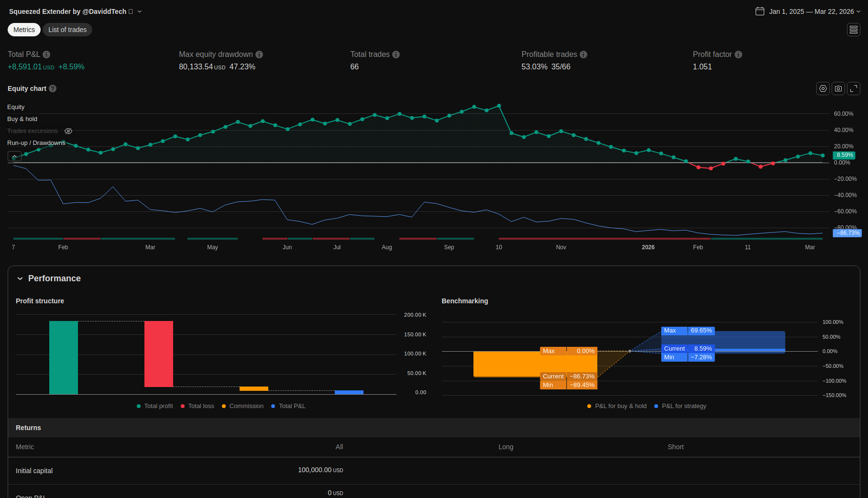Click the Profit factor info icon
This screenshot has height=498, width=868.
point(738,55)
